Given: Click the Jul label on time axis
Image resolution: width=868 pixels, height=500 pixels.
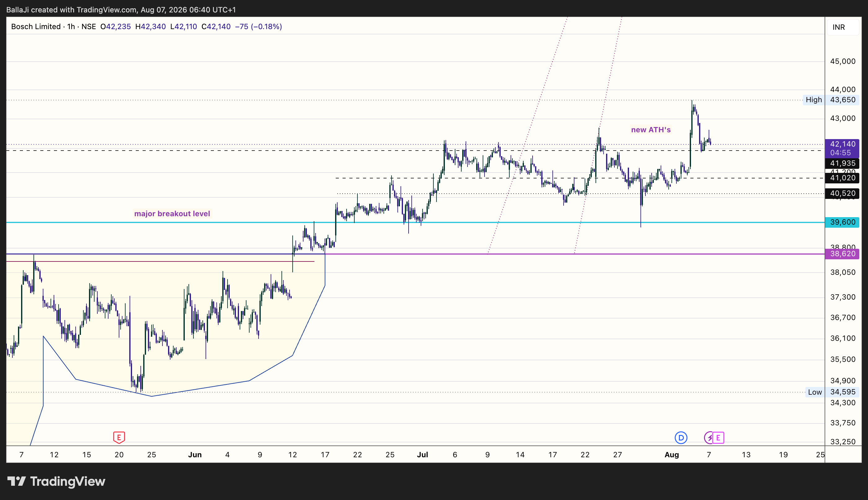Looking at the screenshot, I should 422,455.
